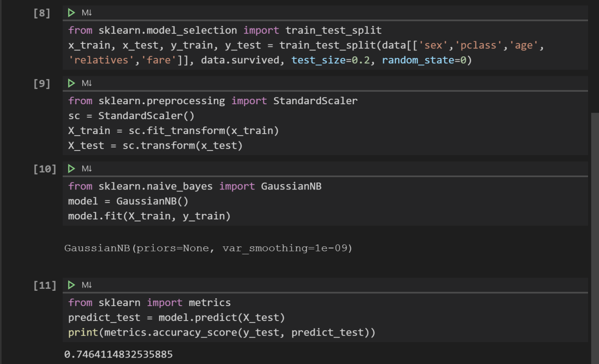Screen dimensions: 599x364
Task: Select the execution count [8] label
Action: [42, 12]
